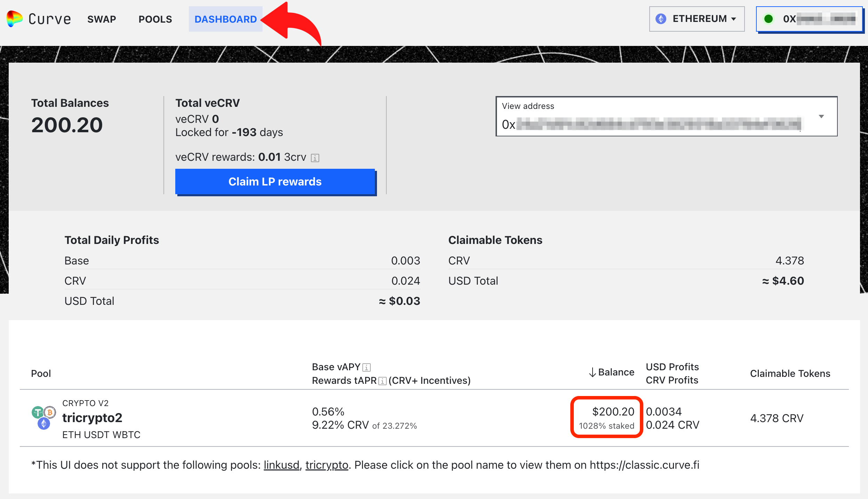868x499 pixels.
Task: Open the Ethereum network dropdown
Action: point(697,19)
